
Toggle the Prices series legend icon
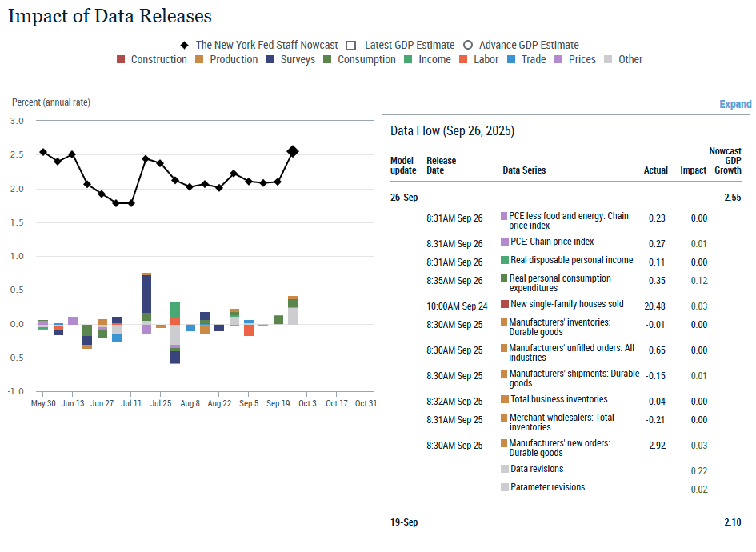558,59
